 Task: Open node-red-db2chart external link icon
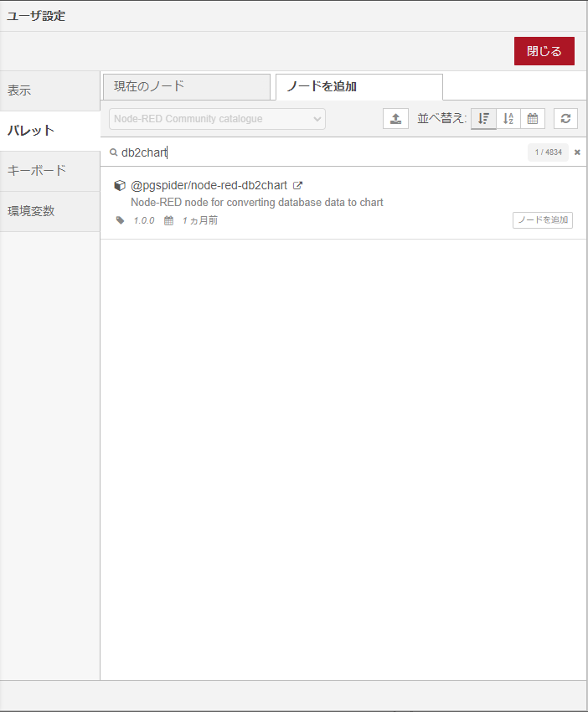click(297, 185)
